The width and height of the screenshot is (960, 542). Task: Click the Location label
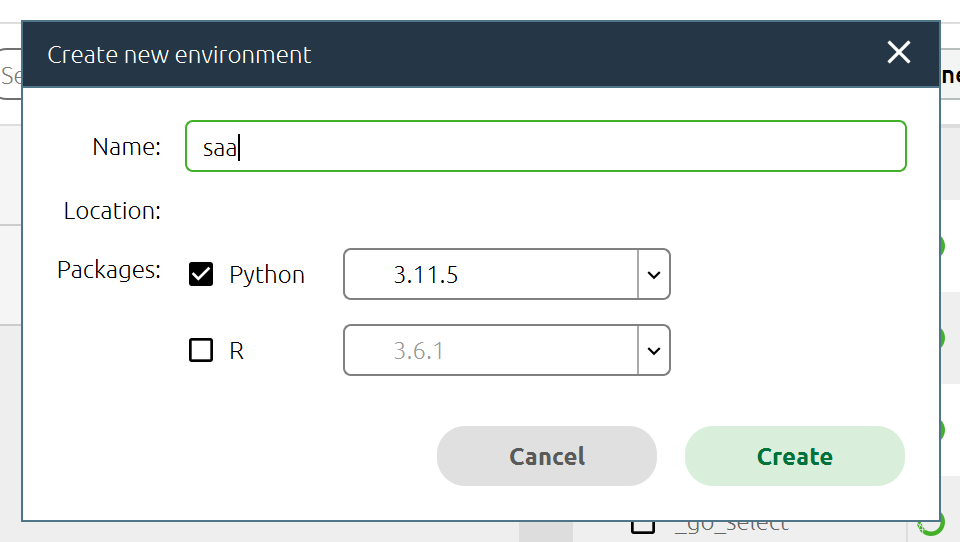[x=111, y=211]
